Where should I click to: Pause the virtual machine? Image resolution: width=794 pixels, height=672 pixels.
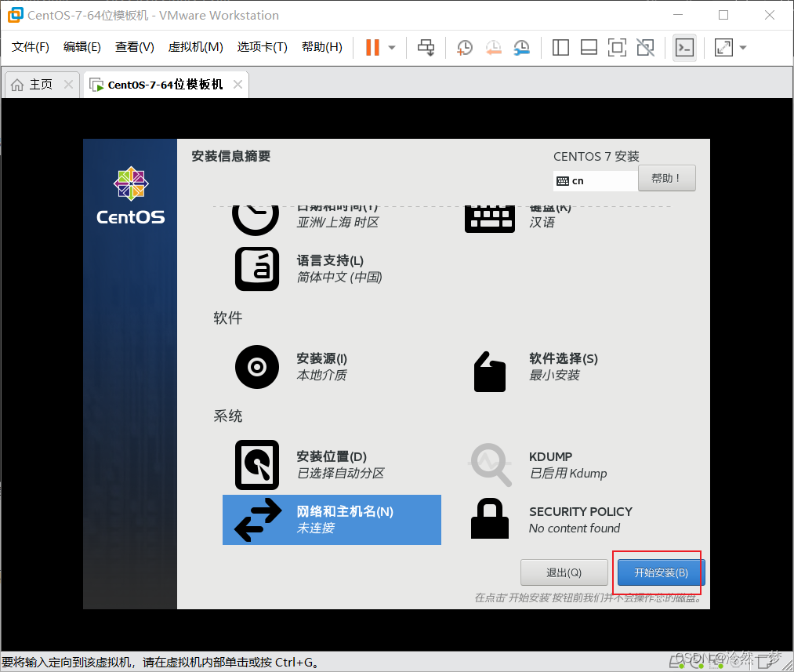point(372,48)
